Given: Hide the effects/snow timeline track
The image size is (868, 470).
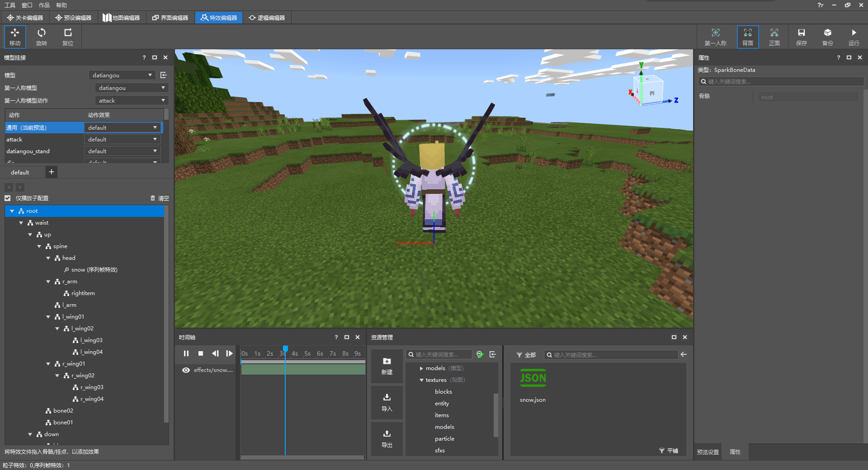Looking at the screenshot, I should (186, 370).
